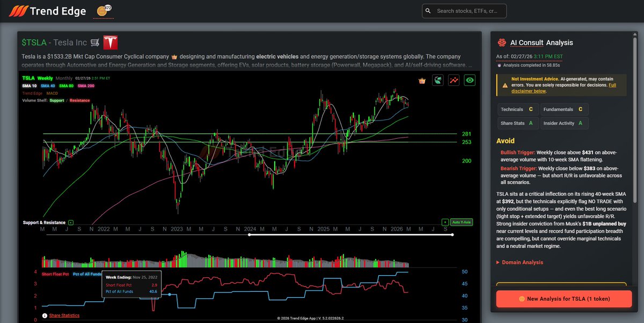Click the Bullish Trigger label
Image resolution: width=644 pixels, height=323 pixels.
coord(519,153)
